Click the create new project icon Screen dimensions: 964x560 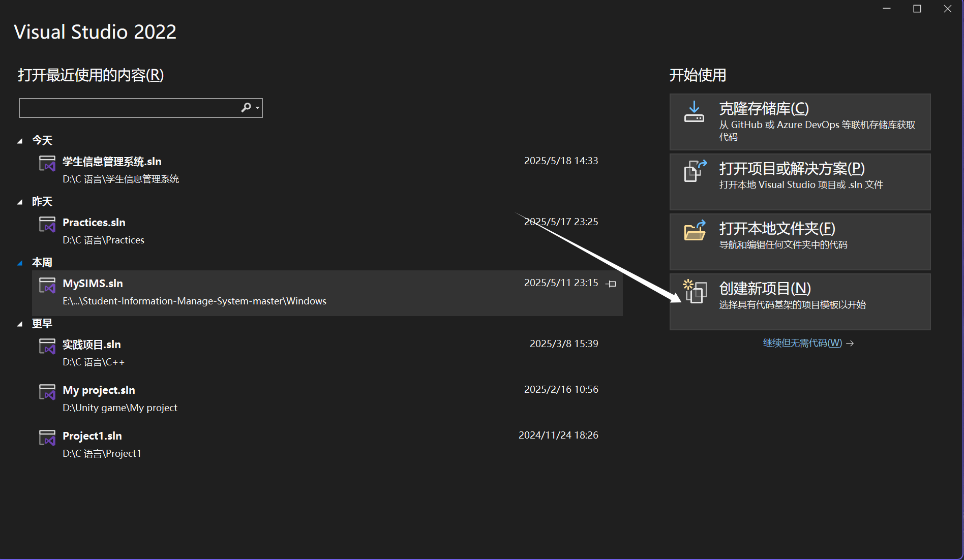(695, 291)
